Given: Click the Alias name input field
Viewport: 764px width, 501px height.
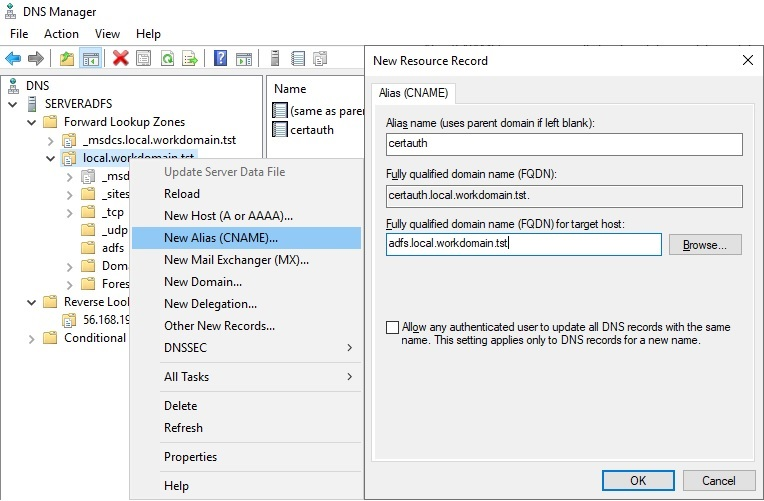Looking at the screenshot, I should pyautogui.click(x=564, y=145).
